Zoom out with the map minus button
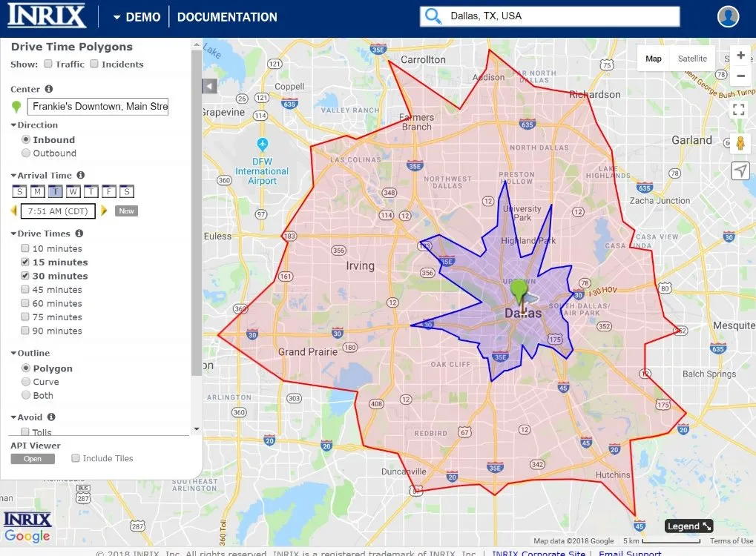This screenshot has height=556, width=756. click(x=740, y=76)
